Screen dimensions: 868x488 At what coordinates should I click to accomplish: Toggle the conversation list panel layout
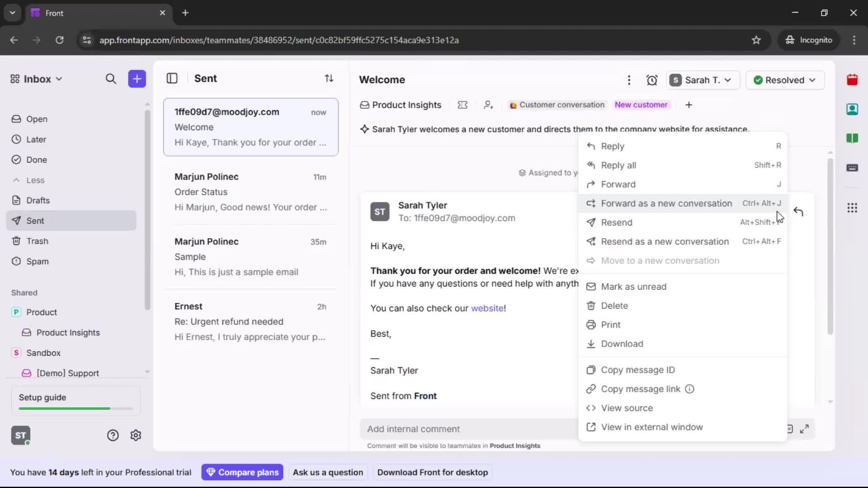(x=172, y=78)
